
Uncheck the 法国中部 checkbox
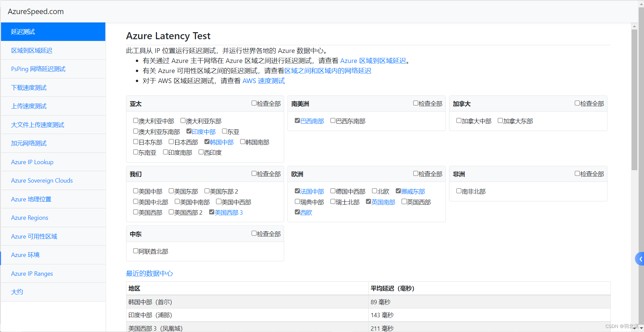[x=297, y=191]
